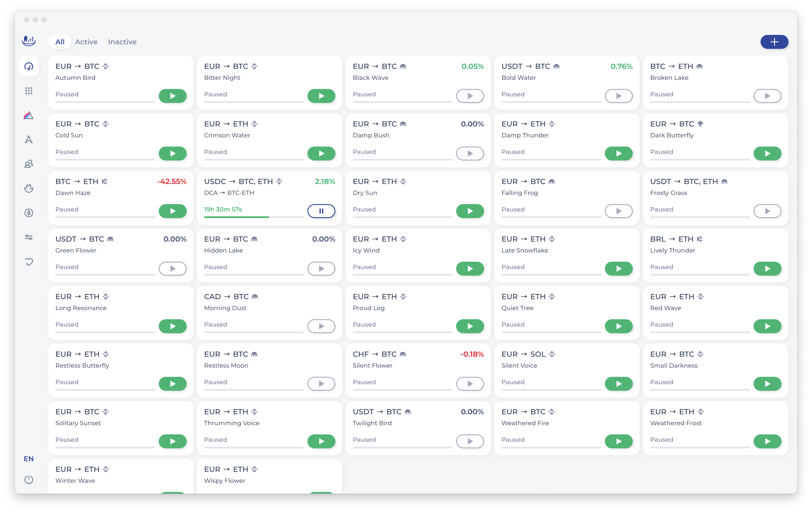This screenshot has height=512, width=812.
Task: Click the power icon at sidebar bottom
Action: (x=29, y=479)
